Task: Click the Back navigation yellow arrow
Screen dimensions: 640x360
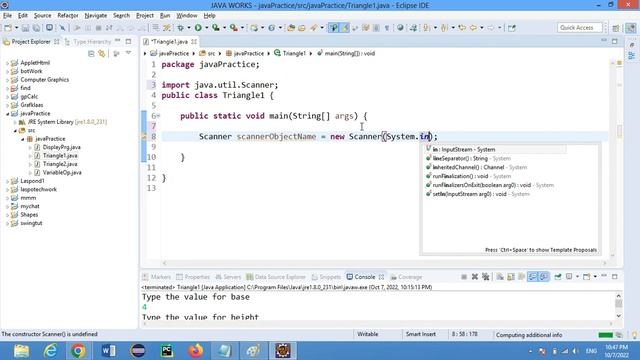Action: pos(473,28)
